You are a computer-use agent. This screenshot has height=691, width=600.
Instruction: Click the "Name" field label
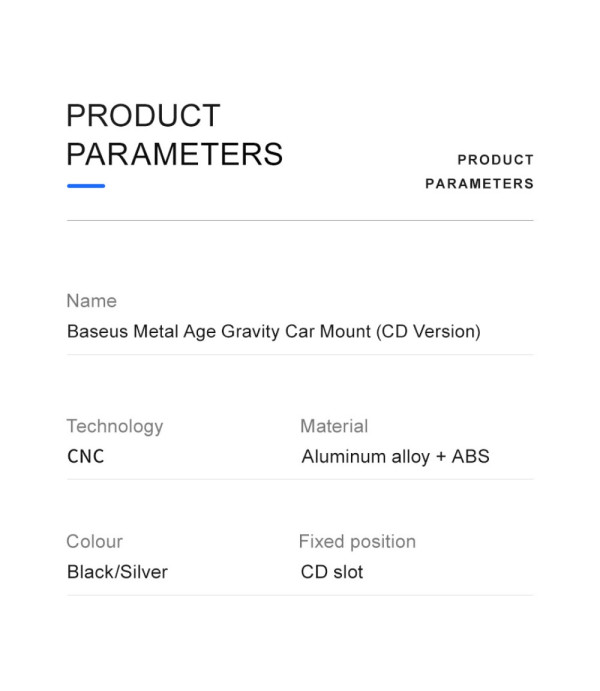pyautogui.click(x=91, y=301)
